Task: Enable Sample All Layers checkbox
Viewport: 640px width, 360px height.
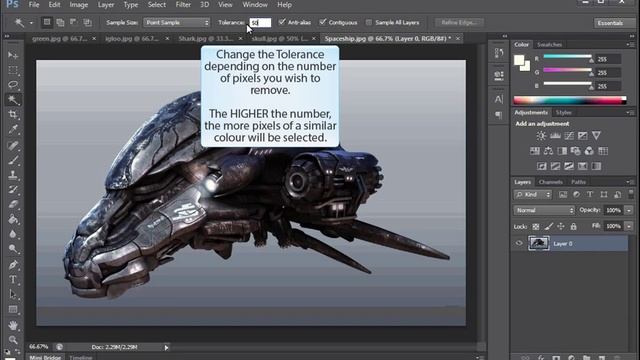Action: point(369,22)
